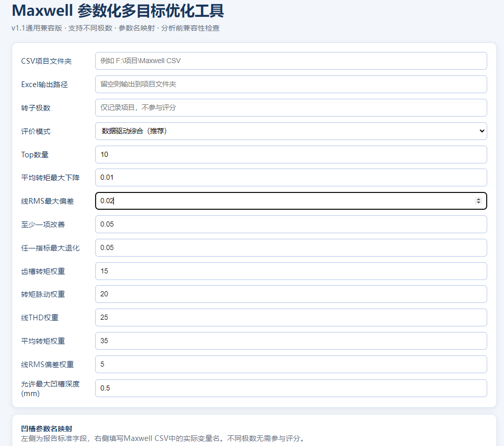Focus the 线THD权重 field showing 25
Screen dimensions: 504x446
[291, 318]
